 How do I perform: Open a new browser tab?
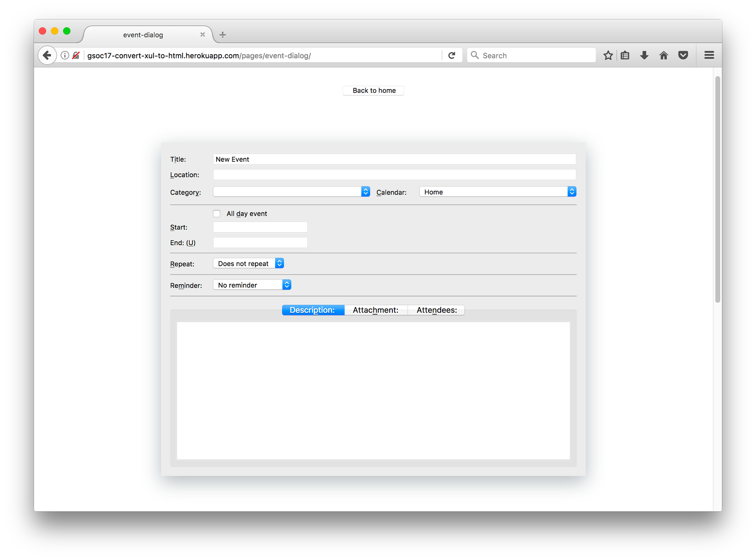click(x=222, y=35)
